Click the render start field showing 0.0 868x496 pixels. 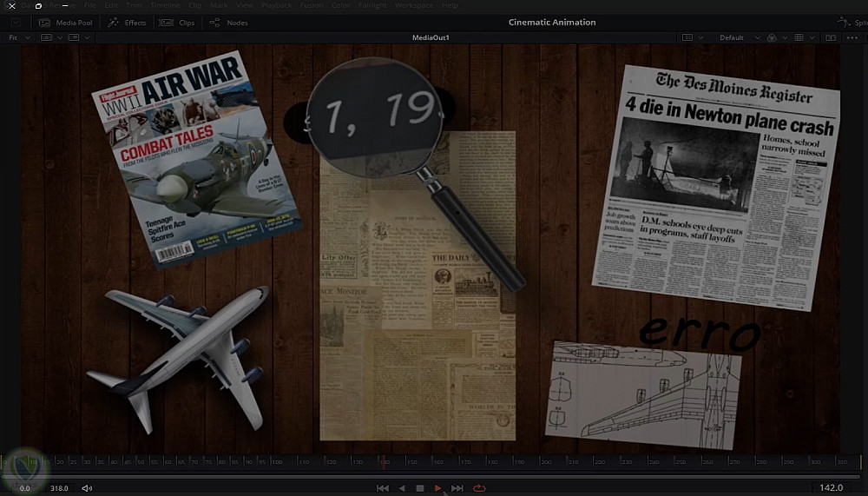point(25,488)
